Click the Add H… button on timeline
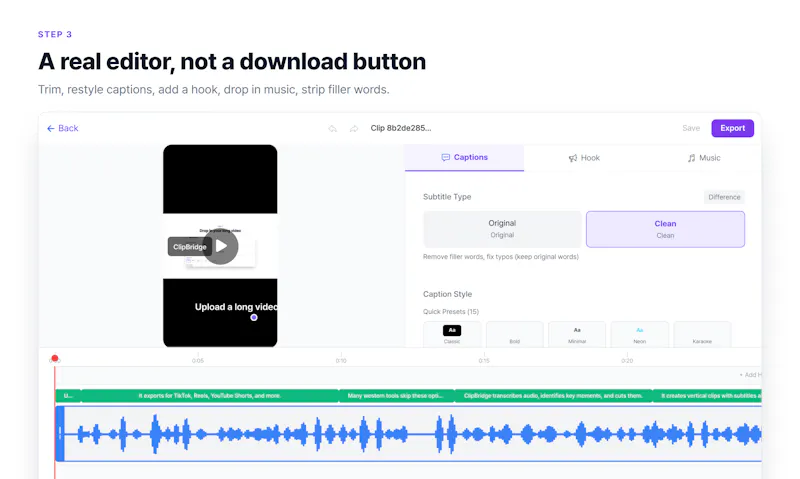The width and height of the screenshot is (800, 479). [x=750, y=375]
